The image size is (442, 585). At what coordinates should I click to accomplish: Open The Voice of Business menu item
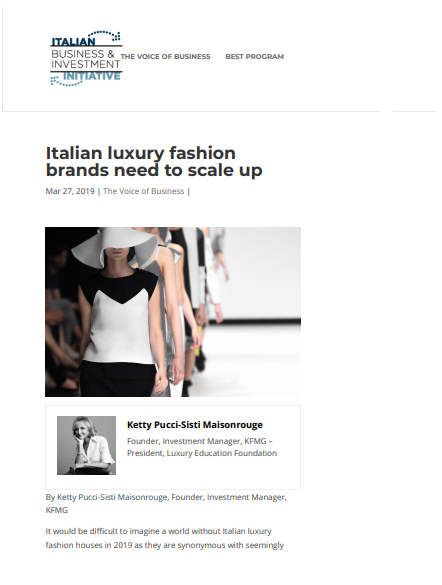pyautogui.click(x=165, y=57)
